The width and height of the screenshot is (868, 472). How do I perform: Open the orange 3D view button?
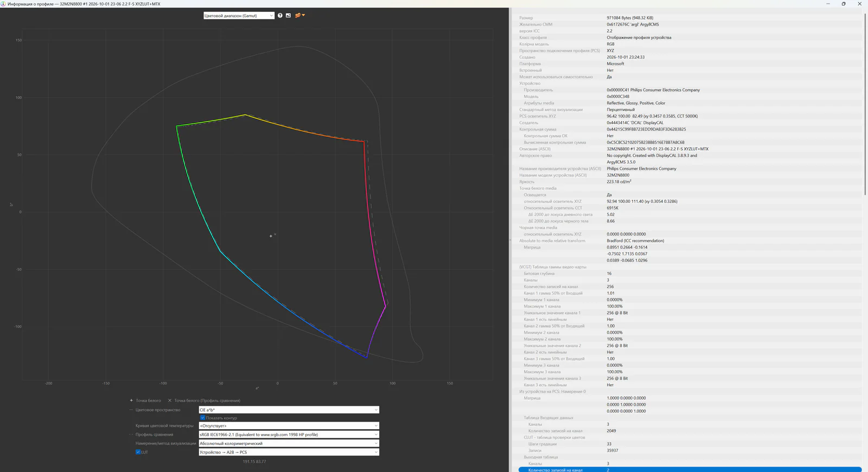click(299, 15)
